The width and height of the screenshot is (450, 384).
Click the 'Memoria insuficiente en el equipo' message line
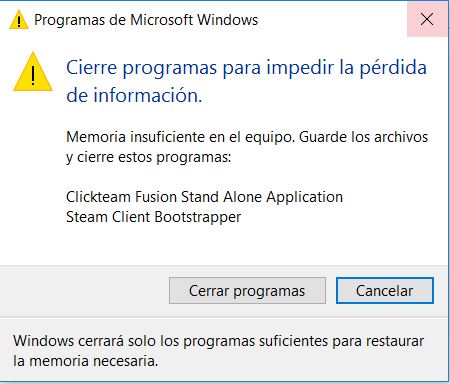click(x=247, y=137)
